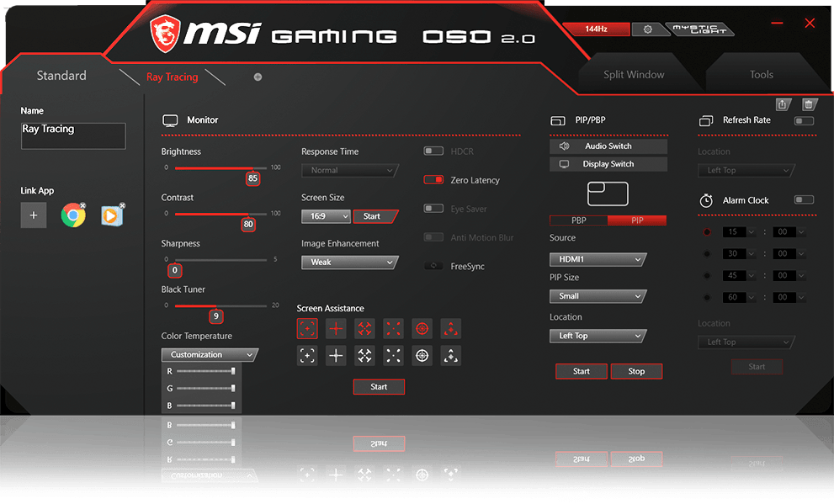Screen dimensions: 834x504
Task: Add a new profile tab with plus icon
Action: pyautogui.click(x=258, y=77)
